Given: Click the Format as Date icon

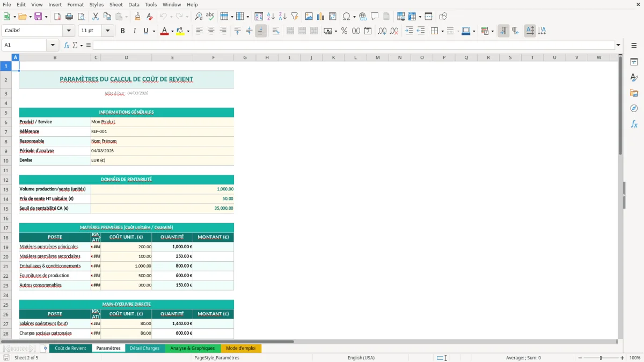Looking at the screenshot, I should tap(368, 31).
